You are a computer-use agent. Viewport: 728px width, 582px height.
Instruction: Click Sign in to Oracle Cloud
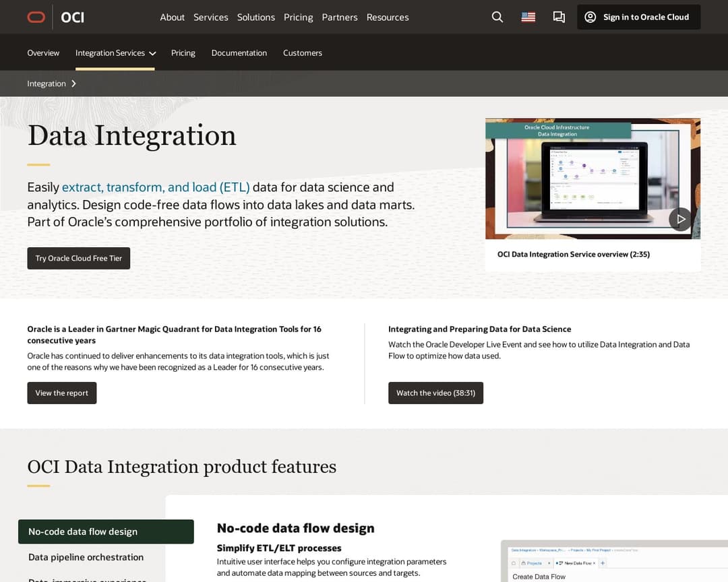(638, 17)
